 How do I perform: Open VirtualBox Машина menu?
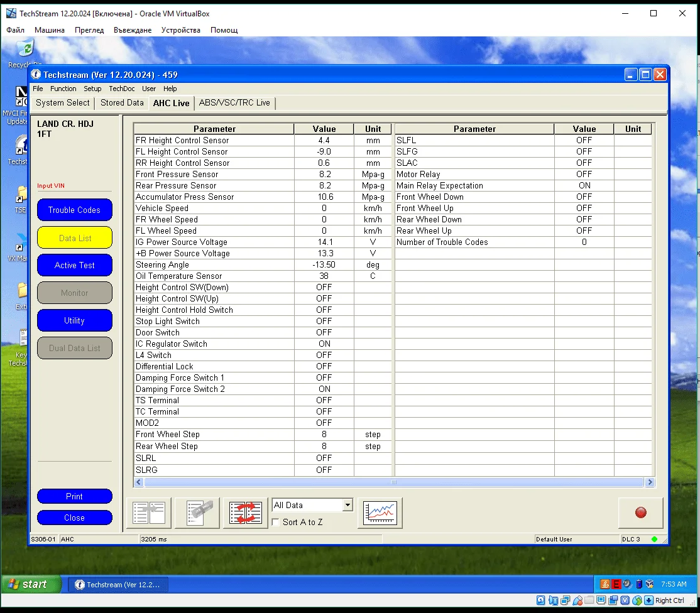[50, 30]
